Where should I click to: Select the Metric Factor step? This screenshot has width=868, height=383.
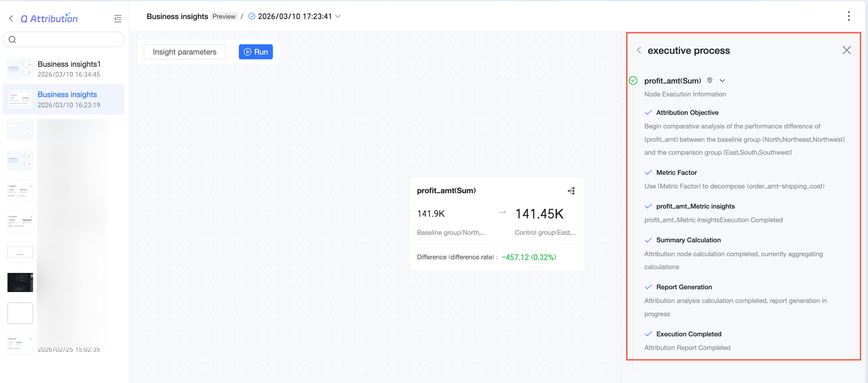[677, 172]
